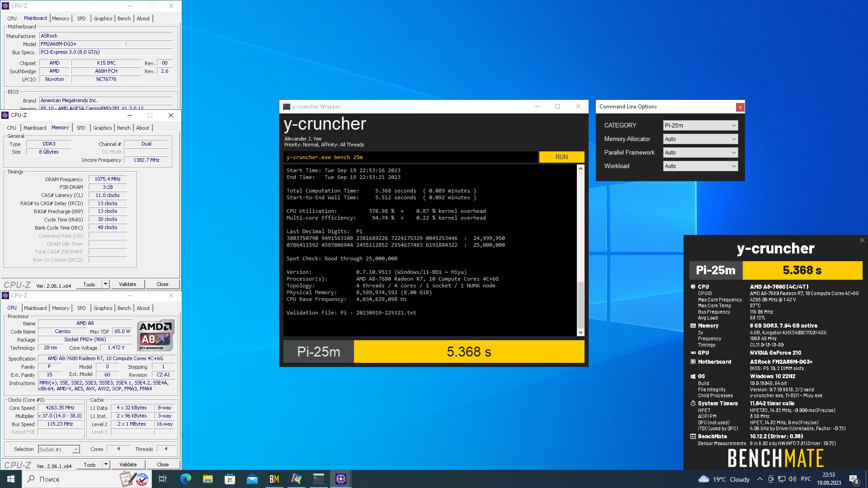Open the Parallel Framework dropdown
Image resolution: width=868 pixels, height=488 pixels.
pyautogui.click(x=700, y=153)
